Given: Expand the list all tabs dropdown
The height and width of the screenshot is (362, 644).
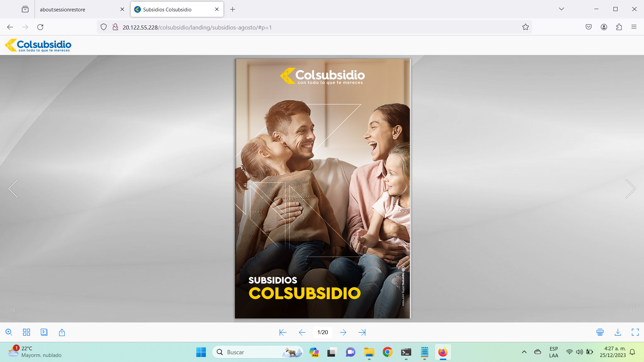Looking at the screenshot, I should coord(561,9).
